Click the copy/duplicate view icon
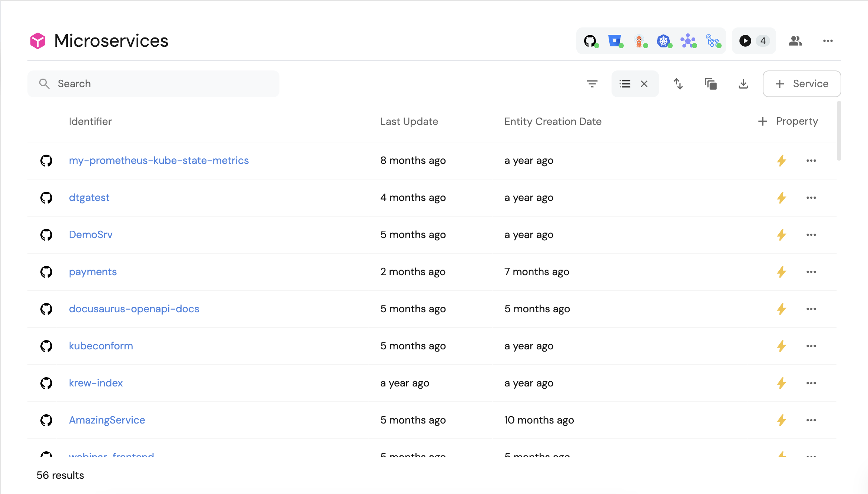The width and height of the screenshot is (868, 494). click(711, 84)
